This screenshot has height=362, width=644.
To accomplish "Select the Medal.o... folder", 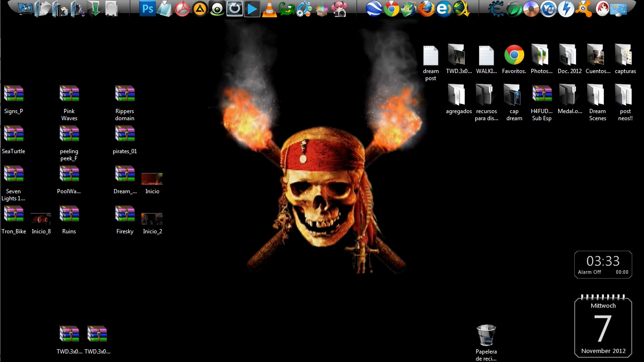I will click(x=570, y=100).
